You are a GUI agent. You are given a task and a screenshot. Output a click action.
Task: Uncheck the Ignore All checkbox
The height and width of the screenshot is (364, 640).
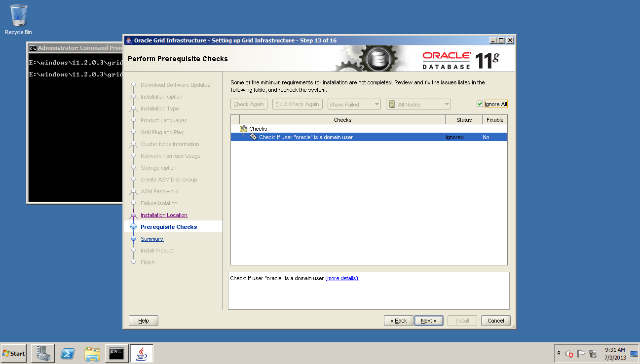[480, 104]
